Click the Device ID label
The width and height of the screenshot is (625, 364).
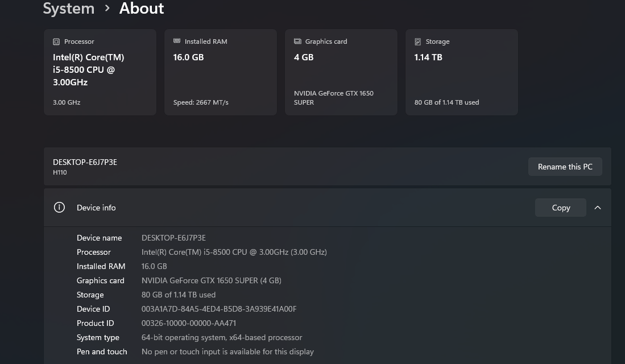[93, 309]
